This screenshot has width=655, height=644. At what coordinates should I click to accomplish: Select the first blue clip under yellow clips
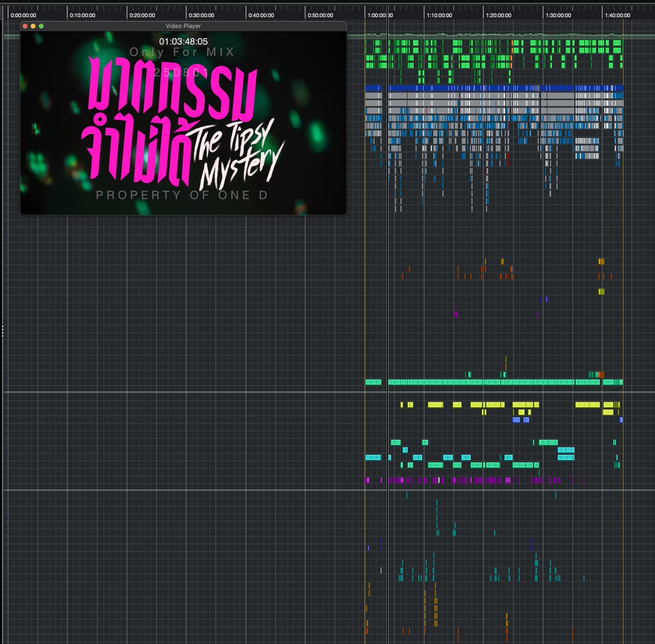pos(516,420)
